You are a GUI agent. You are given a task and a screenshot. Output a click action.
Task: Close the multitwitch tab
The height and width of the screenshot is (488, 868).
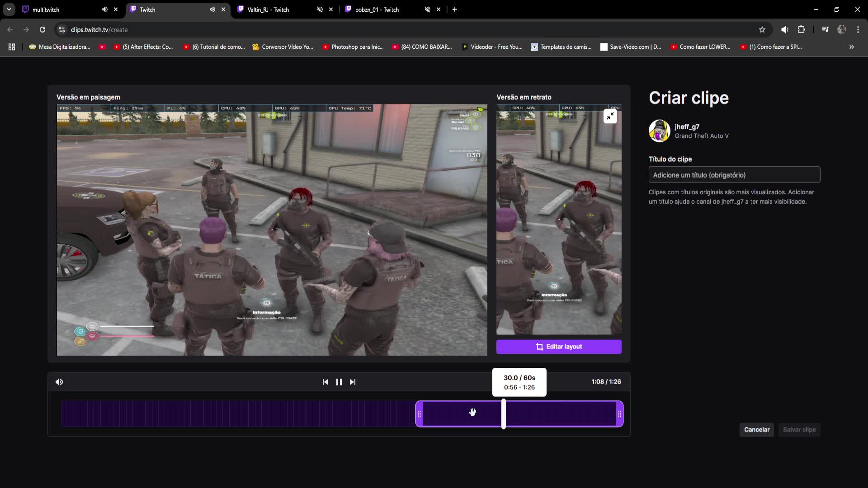(x=116, y=9)
